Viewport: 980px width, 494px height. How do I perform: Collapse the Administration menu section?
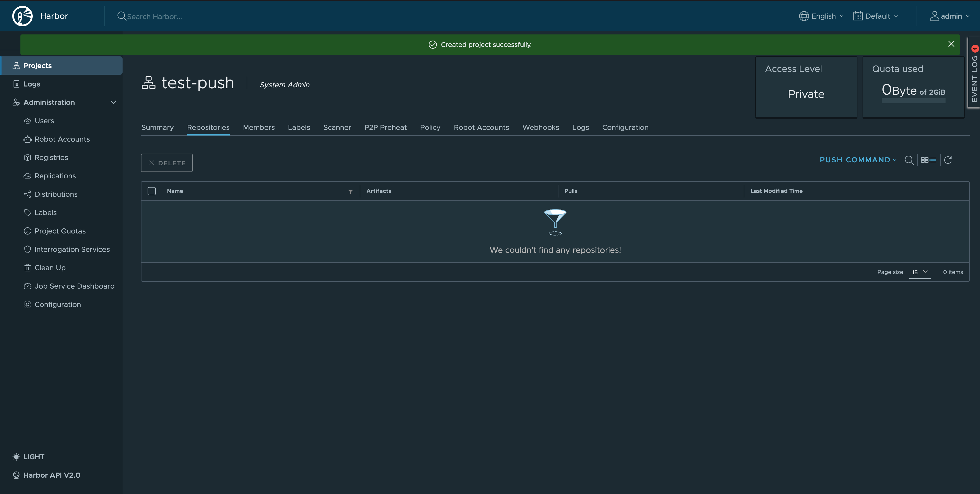pos(113,102)
